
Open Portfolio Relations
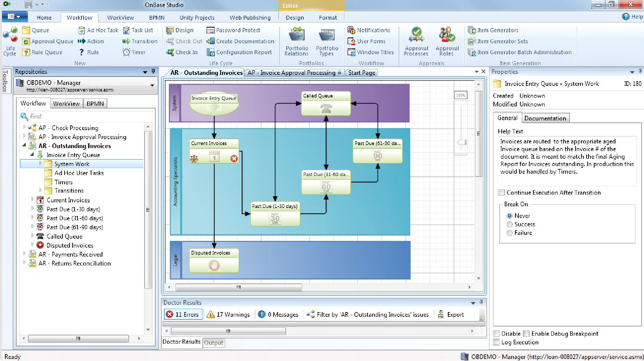pyautogui.click(x=297, y=42)
